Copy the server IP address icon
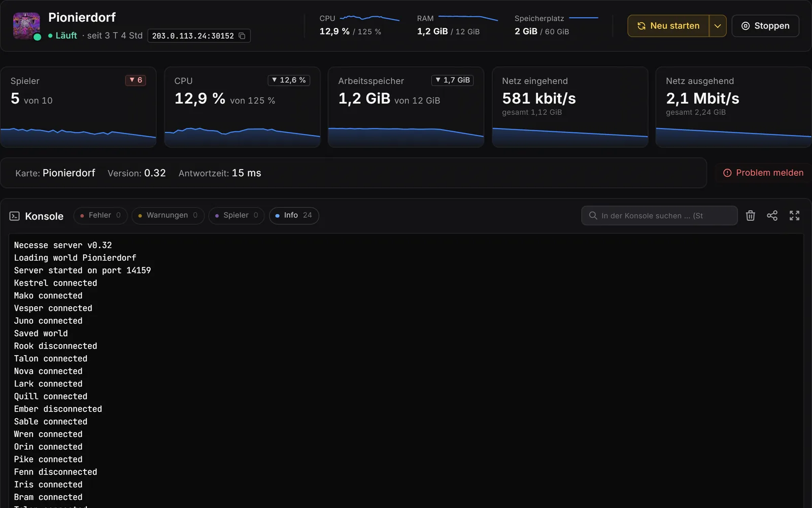Viewport: 812px width, 508px height. [x=242, y=36]
